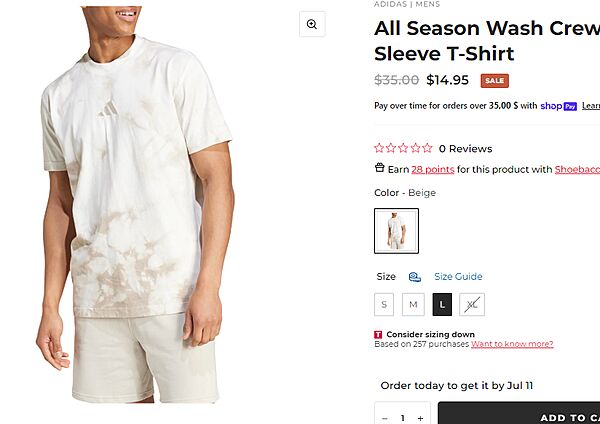
Task: Select the crossed-out XL size
Action: coord(472,304)
